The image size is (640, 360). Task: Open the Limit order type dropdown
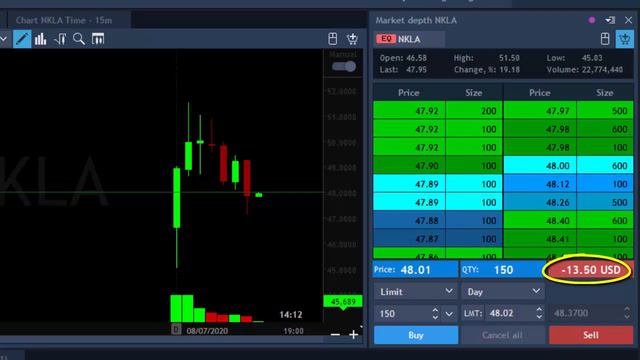(x=416, y=292)
